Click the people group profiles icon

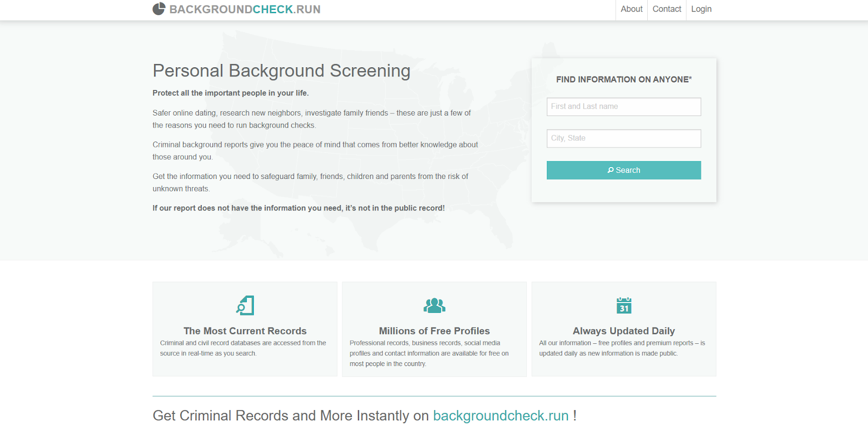434,305
